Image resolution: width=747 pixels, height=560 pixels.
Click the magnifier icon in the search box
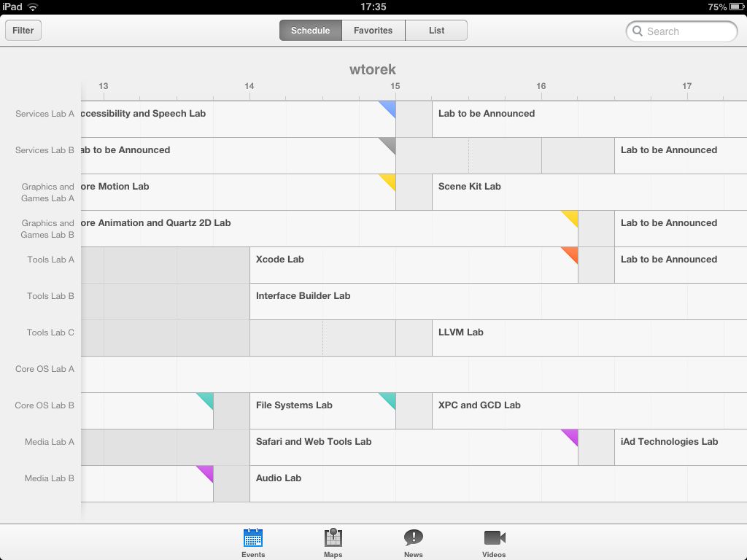(638, 31)
